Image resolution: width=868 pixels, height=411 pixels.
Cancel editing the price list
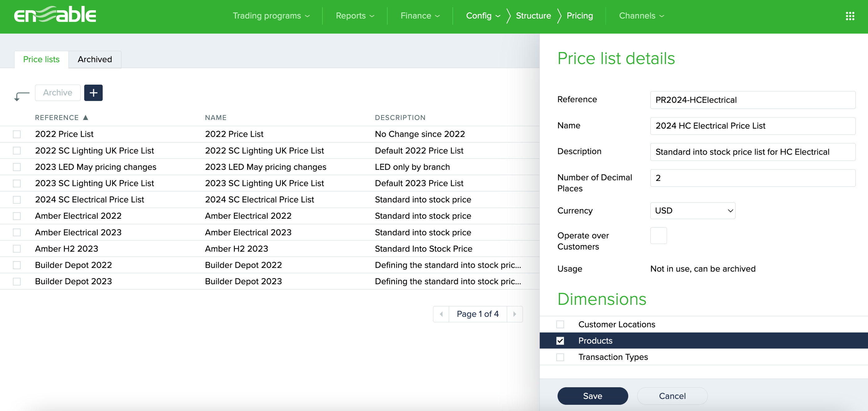point(672,396)
